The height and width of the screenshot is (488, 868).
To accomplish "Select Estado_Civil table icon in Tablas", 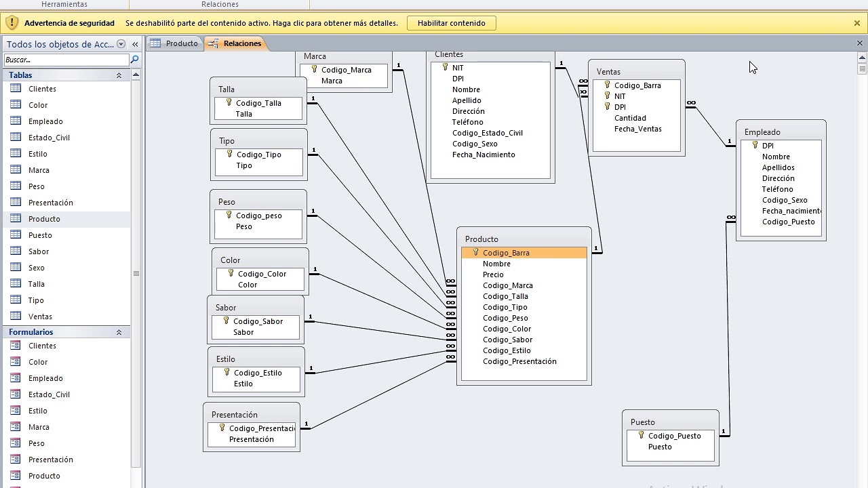I will pos(16,138).
